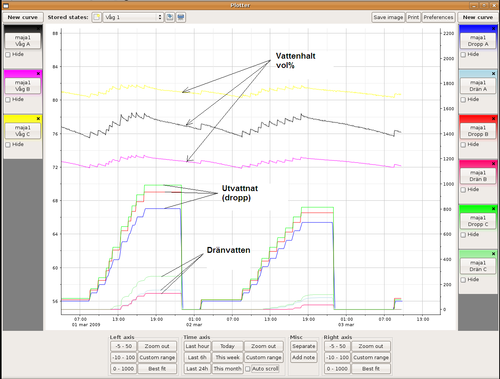The height and width of the screenshot is (379, 500).
Task: Hide the Drän B curve
Action: tap(463, 190)
